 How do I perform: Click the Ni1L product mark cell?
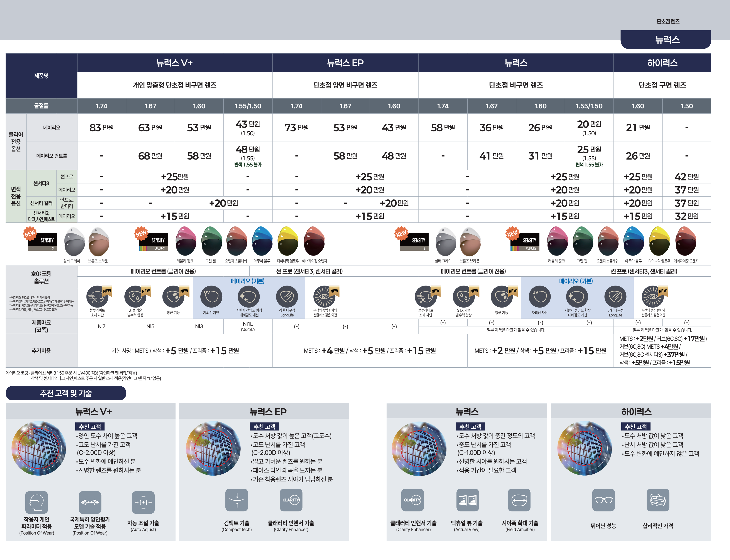(248, 326)
